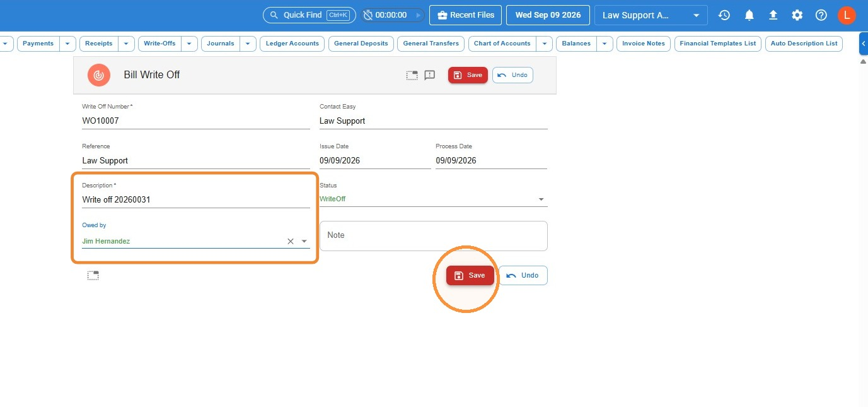Open Auto Description List

(804, 44)
